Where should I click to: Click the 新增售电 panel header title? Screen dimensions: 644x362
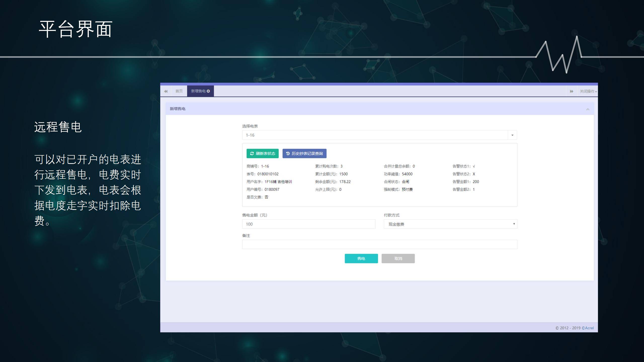click(178, 109)
